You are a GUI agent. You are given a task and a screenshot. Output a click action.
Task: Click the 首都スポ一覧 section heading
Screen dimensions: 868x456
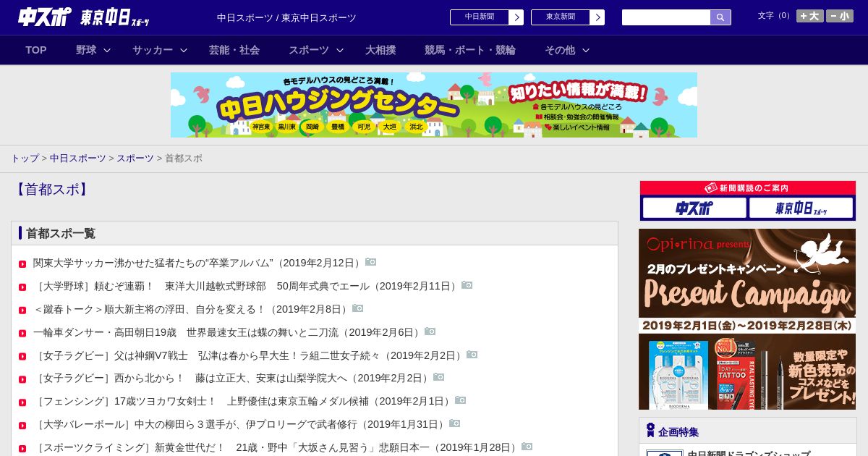click(x=61, y=233)
